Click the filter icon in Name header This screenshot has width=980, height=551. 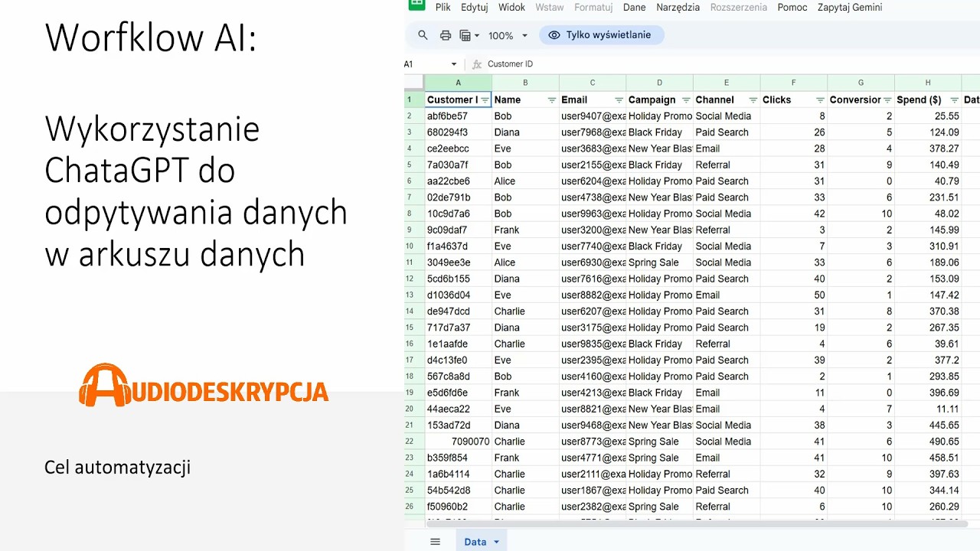(552, 100)
